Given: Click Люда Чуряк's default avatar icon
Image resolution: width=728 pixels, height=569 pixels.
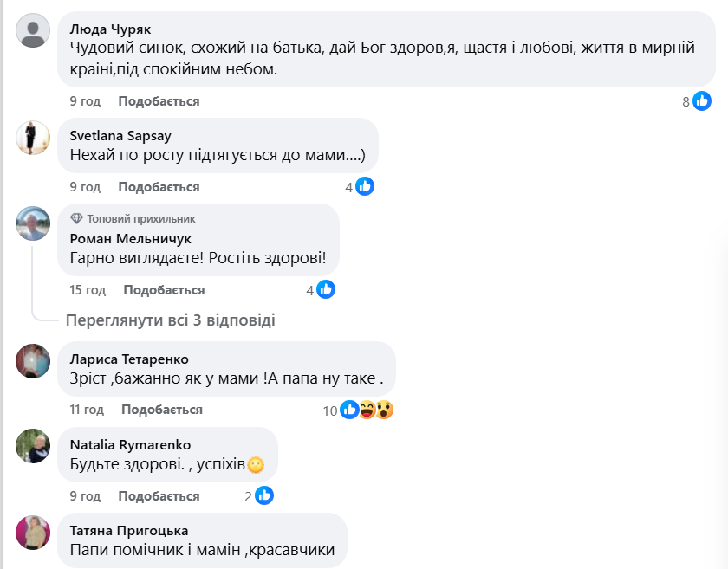Looking at the screenshot, I should click(33, 31).
